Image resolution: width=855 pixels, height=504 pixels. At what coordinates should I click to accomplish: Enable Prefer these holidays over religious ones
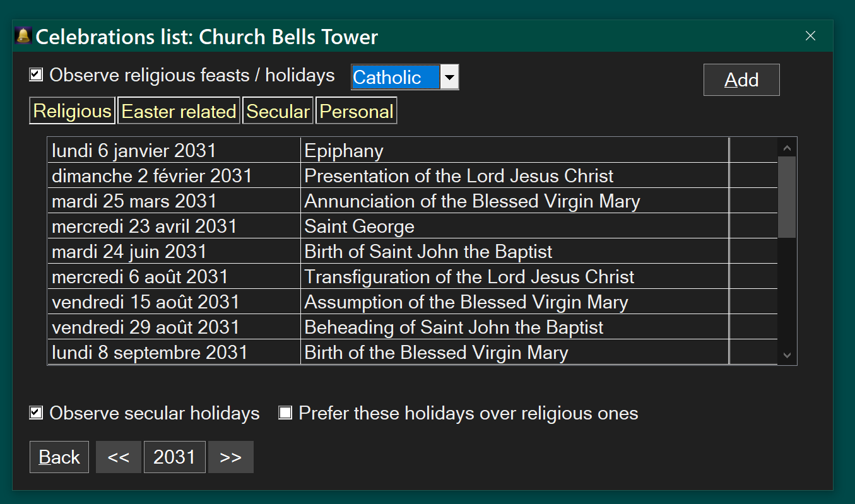click(285, 413)
